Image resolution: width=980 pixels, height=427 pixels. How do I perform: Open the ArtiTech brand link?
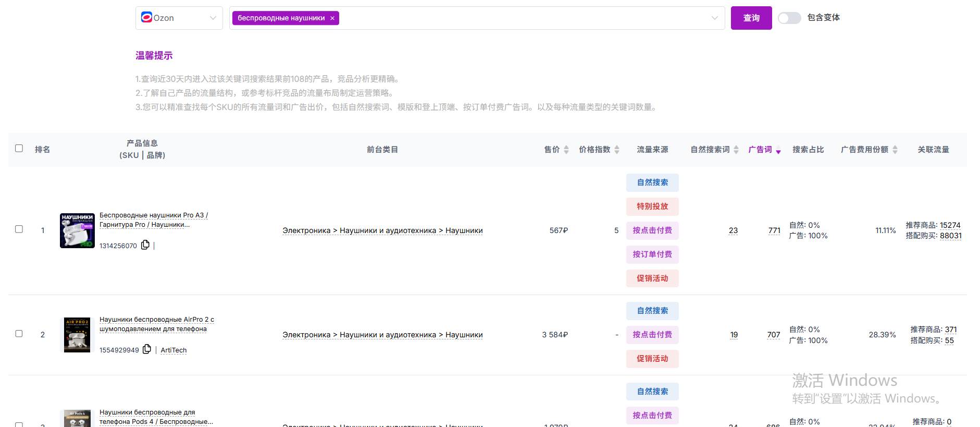pos(173,350)
